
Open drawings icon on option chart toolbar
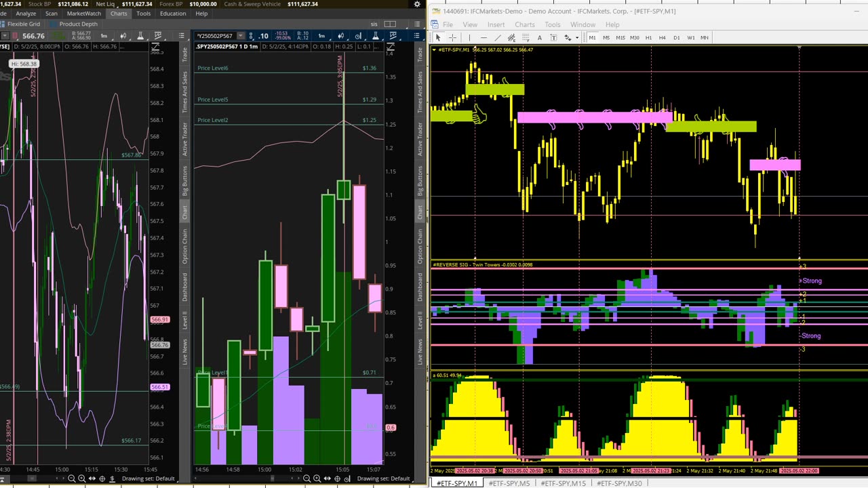click(x=393, y=36)
